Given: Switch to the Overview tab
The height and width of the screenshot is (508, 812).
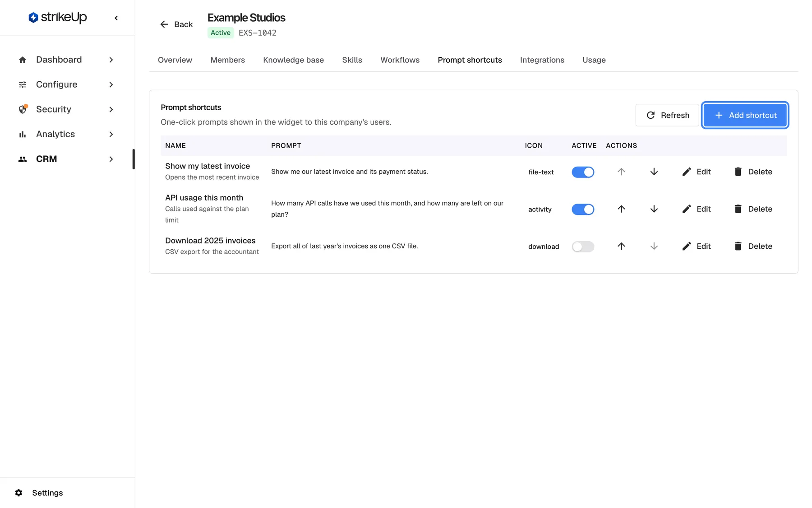Looking at the screenshot, I should click(175, 60).
